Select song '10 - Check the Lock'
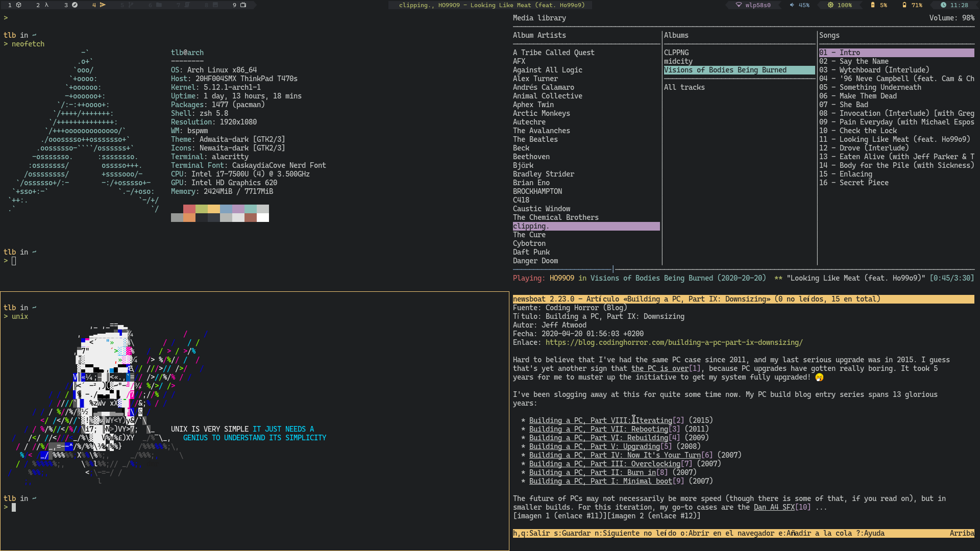 857,131
